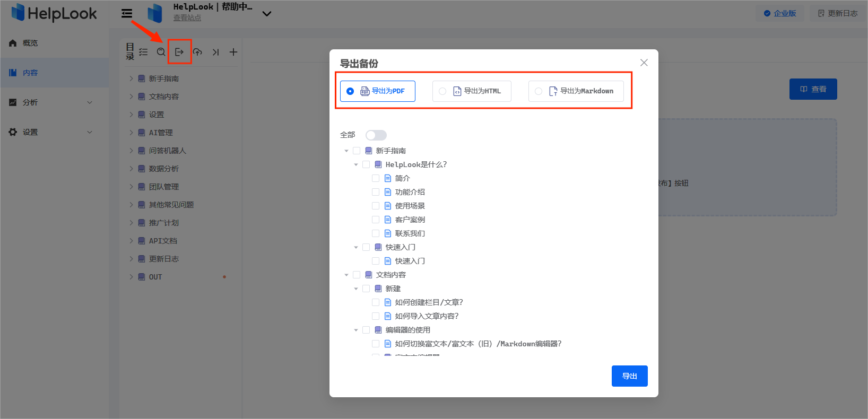Click the plus icon to add content
The height and width of the screenshot is (419, 868).
pyautogui.click(x=233, y=52)
